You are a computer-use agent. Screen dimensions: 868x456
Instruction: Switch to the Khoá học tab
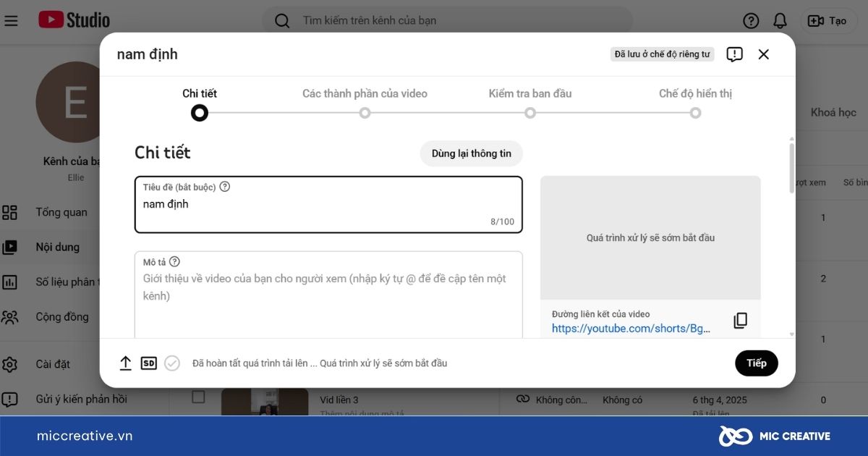(833, 112)
